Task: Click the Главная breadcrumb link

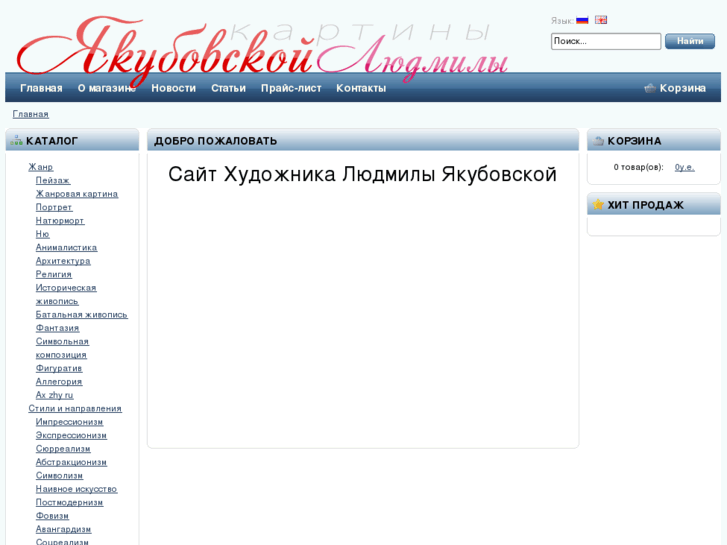Action: [x=31, y=114]
